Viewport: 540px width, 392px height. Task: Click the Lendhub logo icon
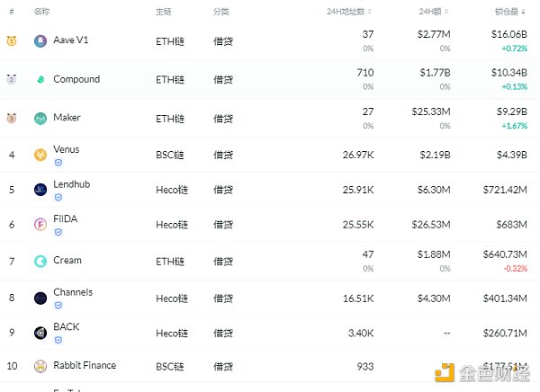(x=40, y=189)
